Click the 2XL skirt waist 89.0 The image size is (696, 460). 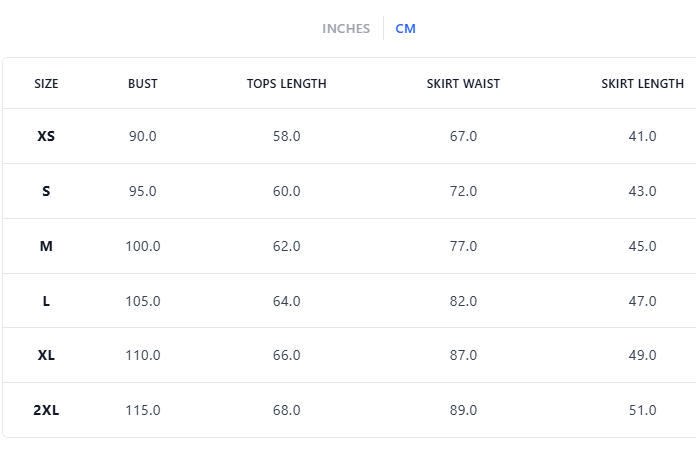coord(463,410)
